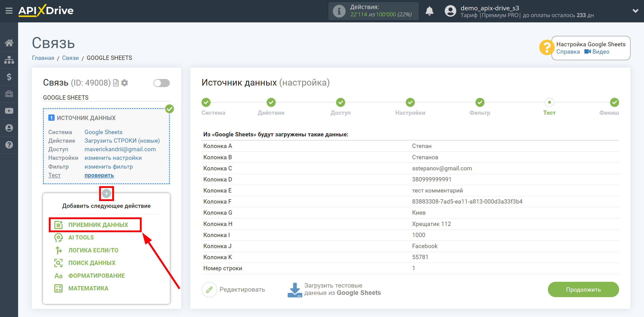Click проверить test link
The height and width of the screenshot is (317, 644).
(x=99, y=175)
